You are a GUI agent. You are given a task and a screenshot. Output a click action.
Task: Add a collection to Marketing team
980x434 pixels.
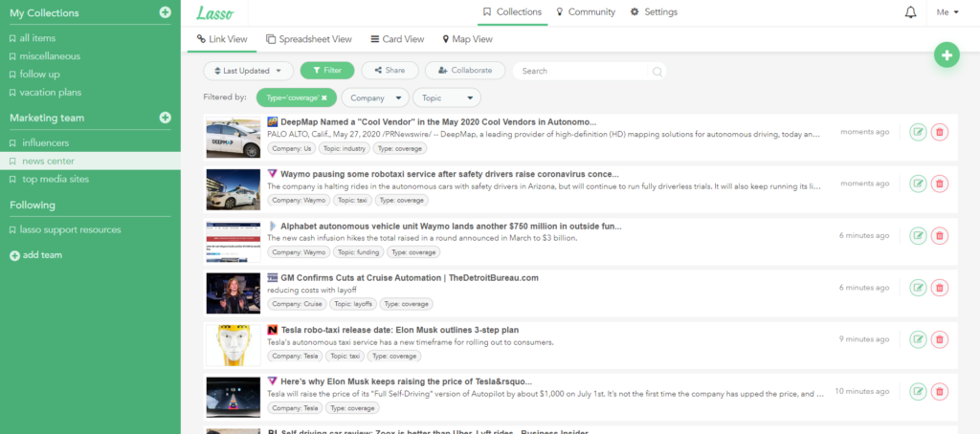[165, 118]
